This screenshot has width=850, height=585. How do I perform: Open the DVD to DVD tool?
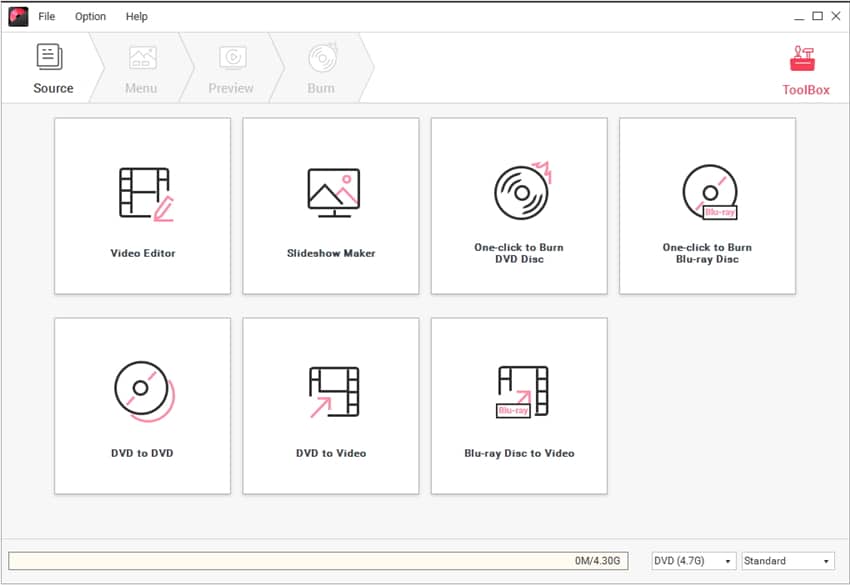142,406
